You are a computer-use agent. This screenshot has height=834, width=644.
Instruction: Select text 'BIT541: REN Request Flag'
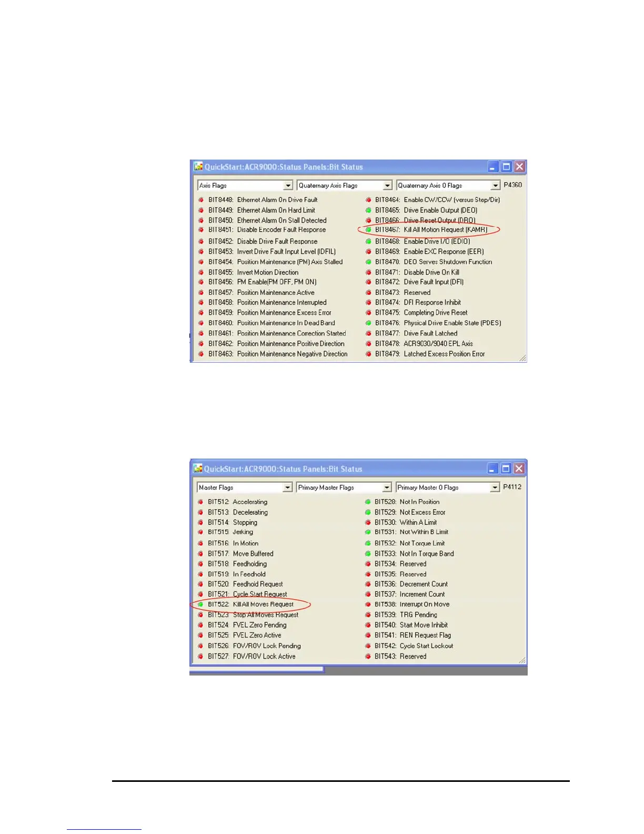point(412,635)
